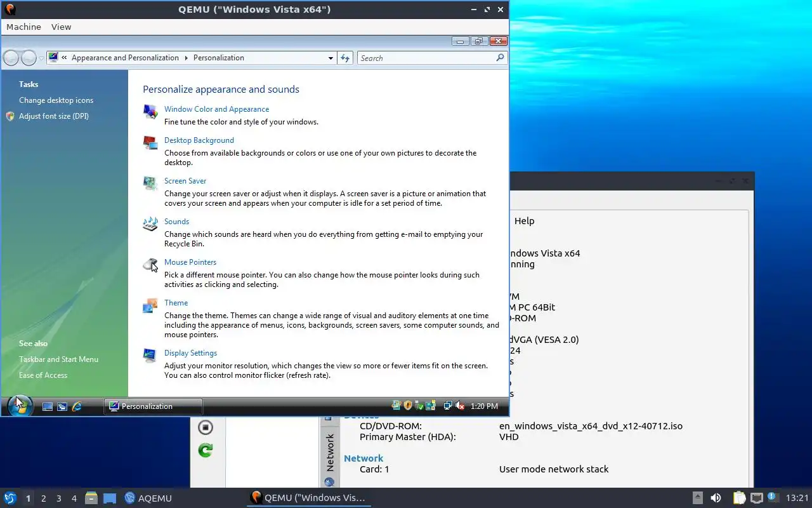Click the Vista back navigation arrow
The height and width of the screenshot is (508, 812).
[x=11, y=58]
